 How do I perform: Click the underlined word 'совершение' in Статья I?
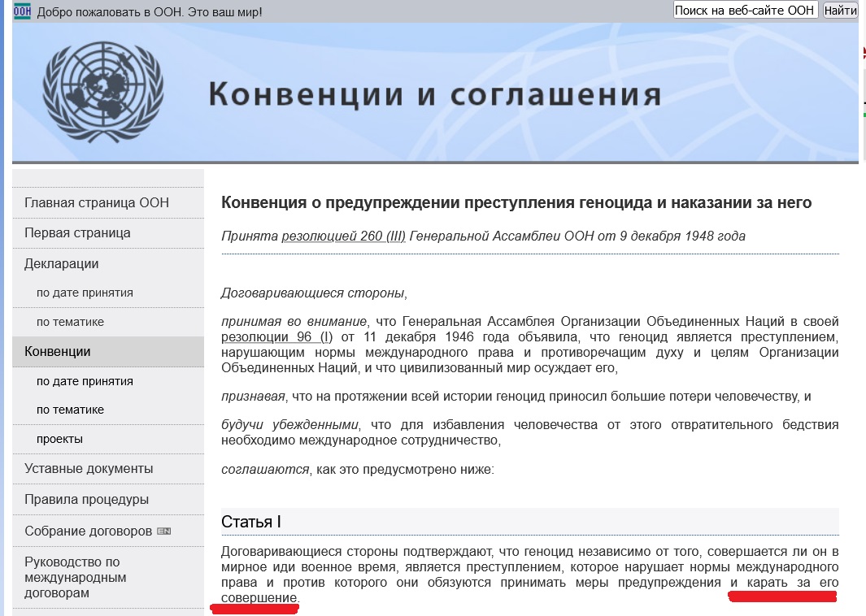coord(259,598)
